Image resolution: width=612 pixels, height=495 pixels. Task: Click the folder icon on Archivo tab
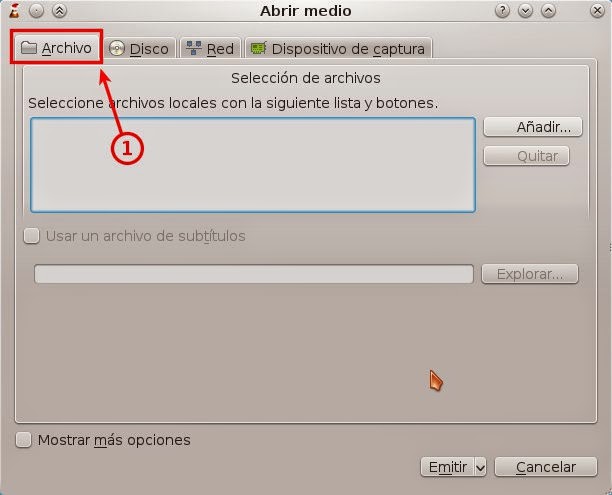28,48
